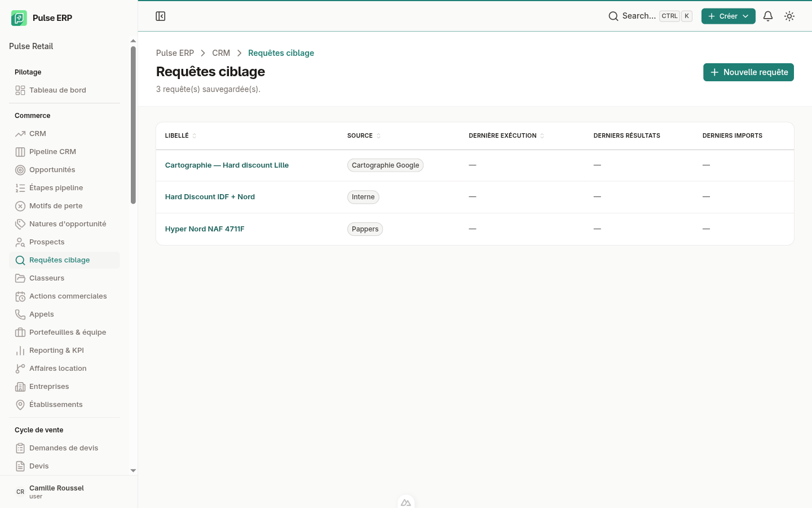Viewport: 812px width, 508px height.
Task: Toggle the light/dark theme sun icon
Action: click(789, 16)
